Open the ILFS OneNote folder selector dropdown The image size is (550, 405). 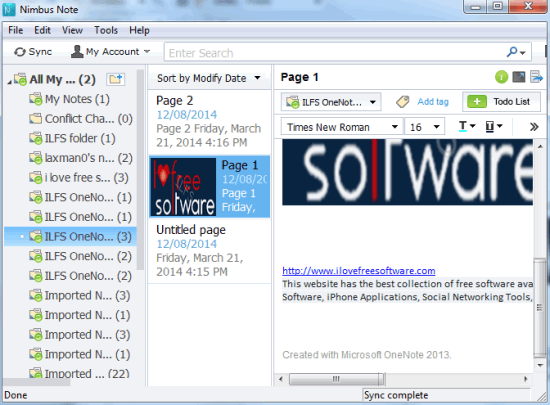(x=331, y=102)
